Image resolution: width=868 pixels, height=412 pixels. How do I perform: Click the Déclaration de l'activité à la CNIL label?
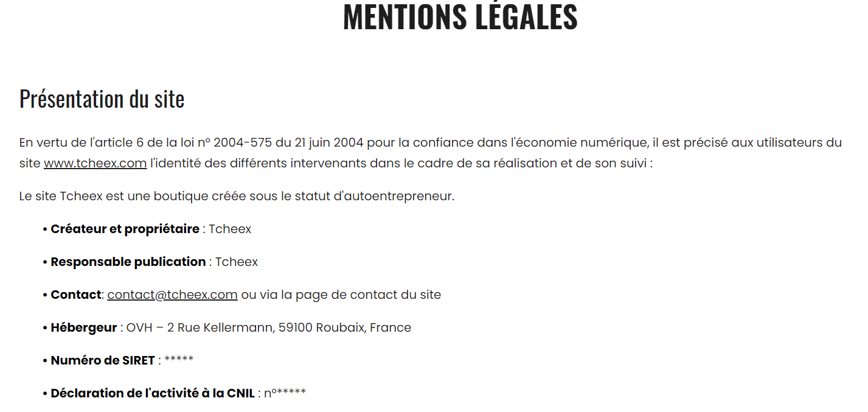coord(152,393)
